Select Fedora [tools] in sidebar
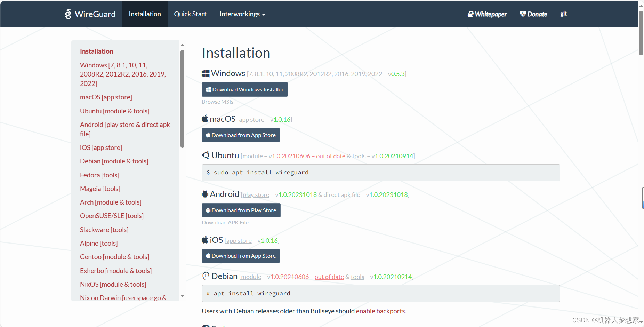 [99, 175]
